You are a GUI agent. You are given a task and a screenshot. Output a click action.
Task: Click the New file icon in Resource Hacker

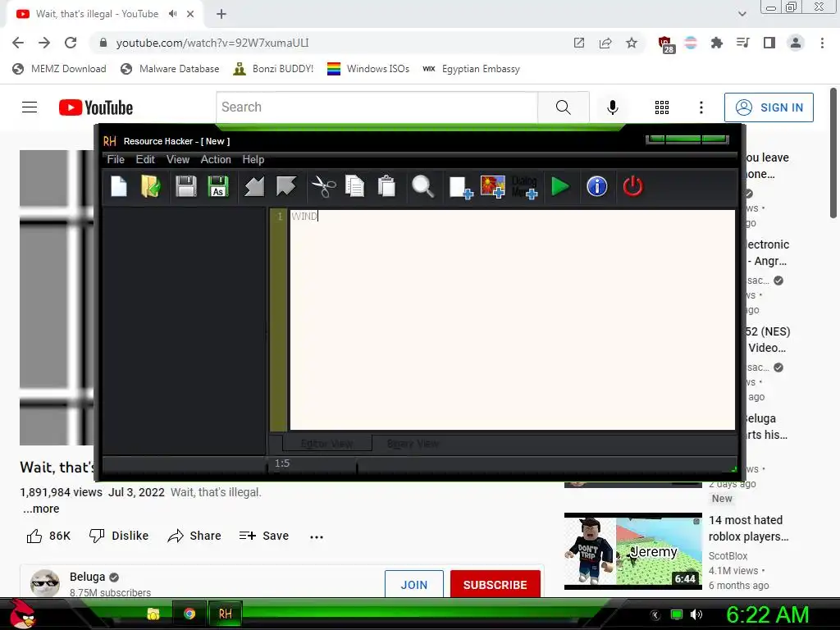point(118,187)
